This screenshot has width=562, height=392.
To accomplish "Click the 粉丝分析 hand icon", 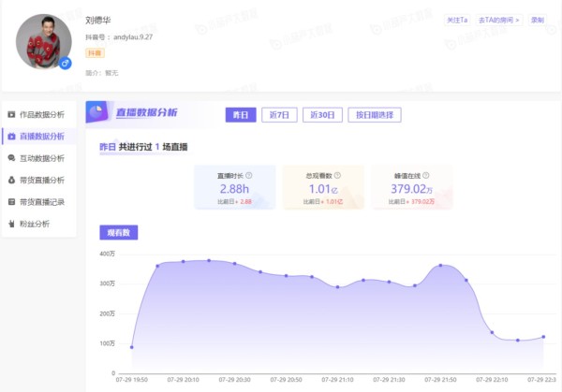I will [11, 224].
